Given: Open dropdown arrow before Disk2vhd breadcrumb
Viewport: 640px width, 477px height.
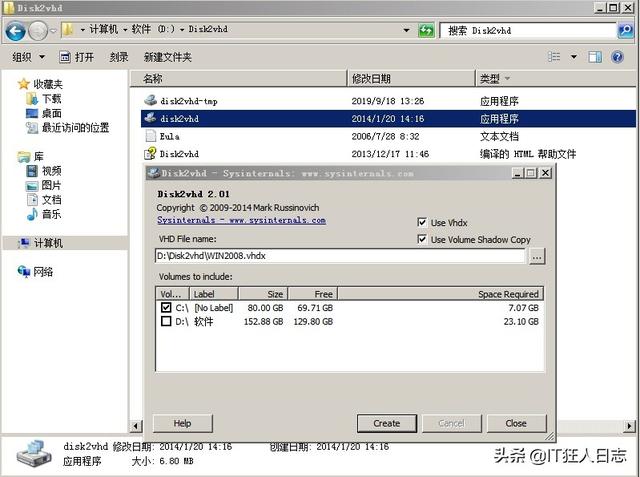Looking at the screenshot, I should click(182, 30).
